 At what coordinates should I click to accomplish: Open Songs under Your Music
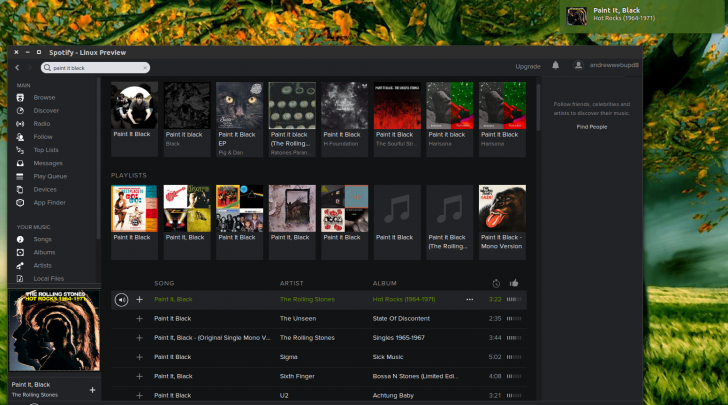tap(42, 239)
